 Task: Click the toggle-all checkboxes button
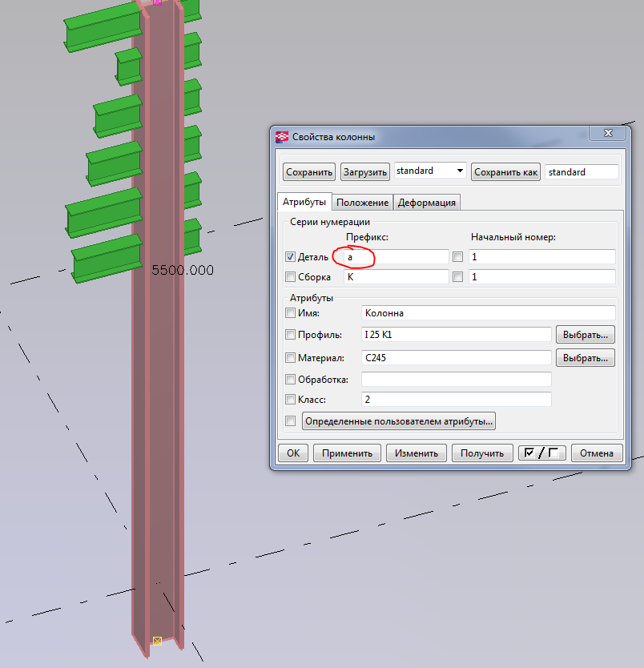pos(541,453)
